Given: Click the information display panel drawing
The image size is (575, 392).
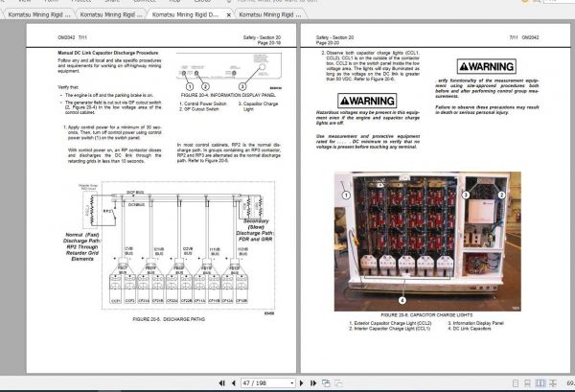Looking at the screenshot, I should (x=229, y=72).
